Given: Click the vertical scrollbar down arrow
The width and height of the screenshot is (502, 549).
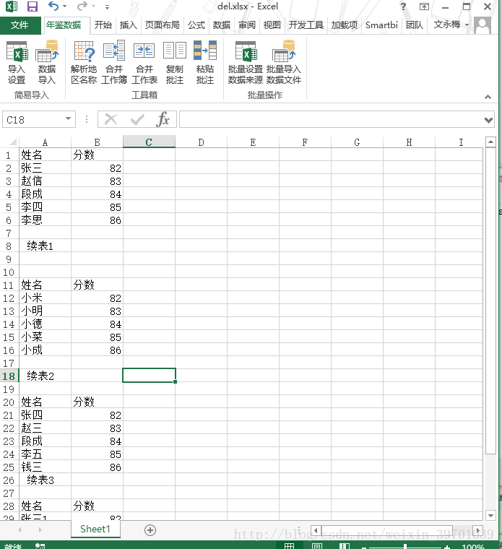Looking at the screenshot, I should pyautogui.click(x=490, y=515).
